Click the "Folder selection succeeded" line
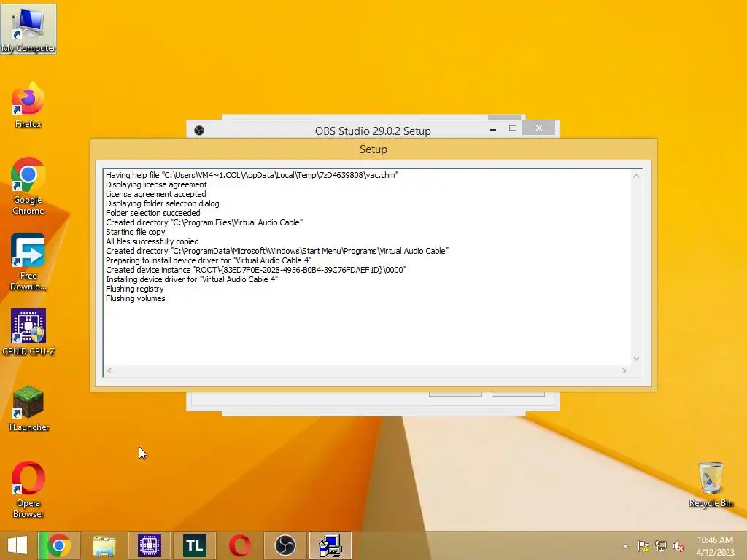The height and width of the screenshot is (560, 747). click(153, 214)
